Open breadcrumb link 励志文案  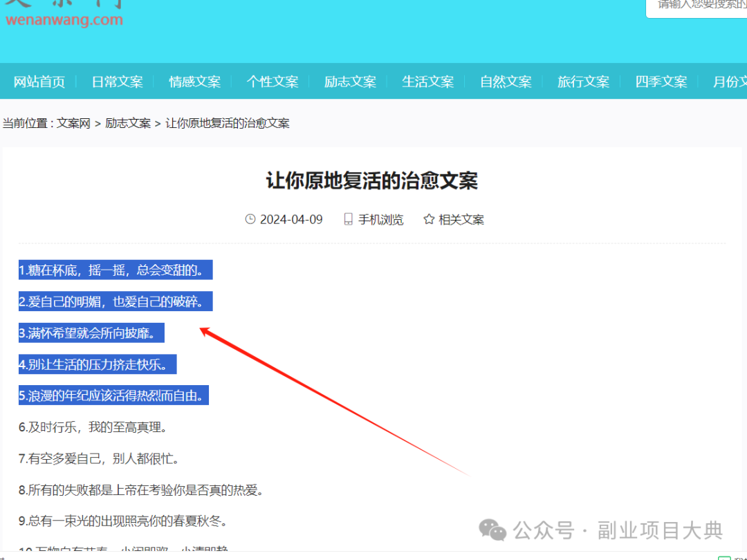128,122
